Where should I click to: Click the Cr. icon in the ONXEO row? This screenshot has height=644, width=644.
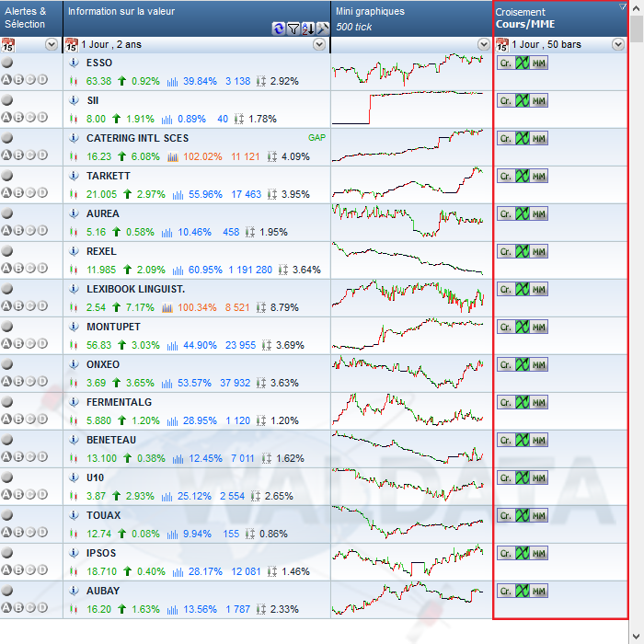tap(506, 364)
